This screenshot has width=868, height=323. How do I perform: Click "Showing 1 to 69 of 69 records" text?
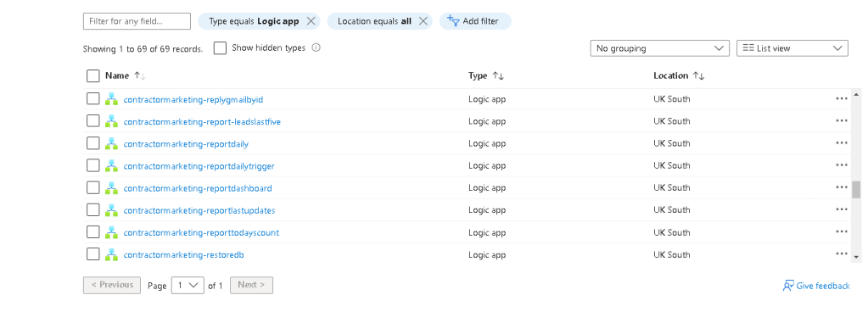pos(143,48)
